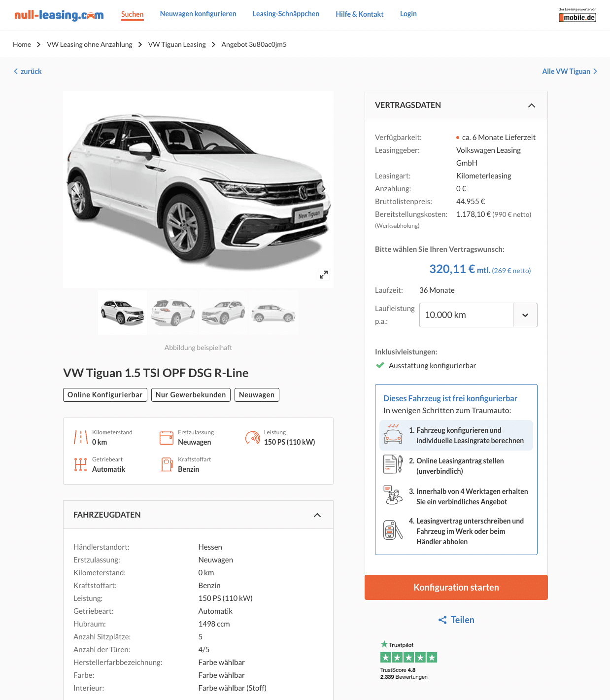Click the main white Tiguan image
The image size is (610, 700).
pos(198,189)
